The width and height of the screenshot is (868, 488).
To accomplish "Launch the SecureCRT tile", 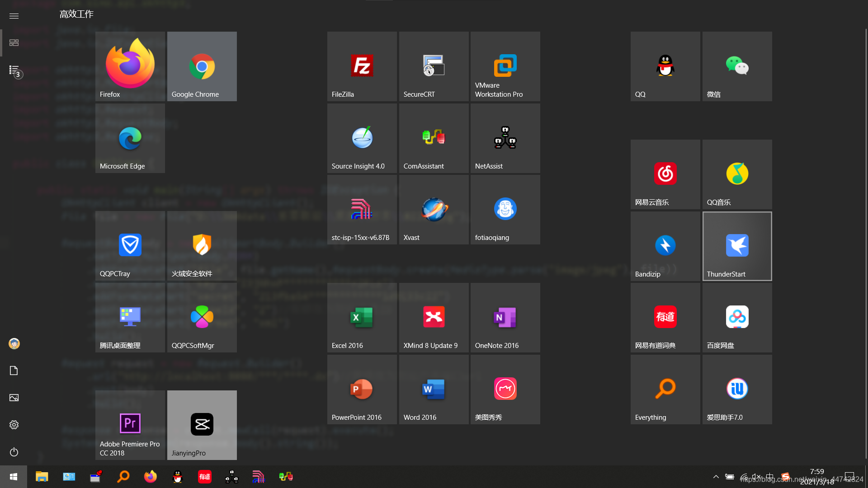I will [x=434, y=66].
